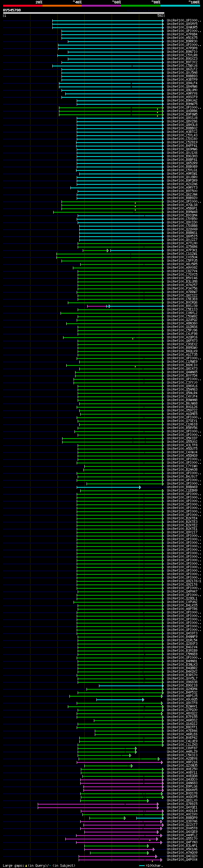The height and width of the screenshot is (868, 203).
Task: Select the UniRef100_O59722 label
Action: (182, 410)
